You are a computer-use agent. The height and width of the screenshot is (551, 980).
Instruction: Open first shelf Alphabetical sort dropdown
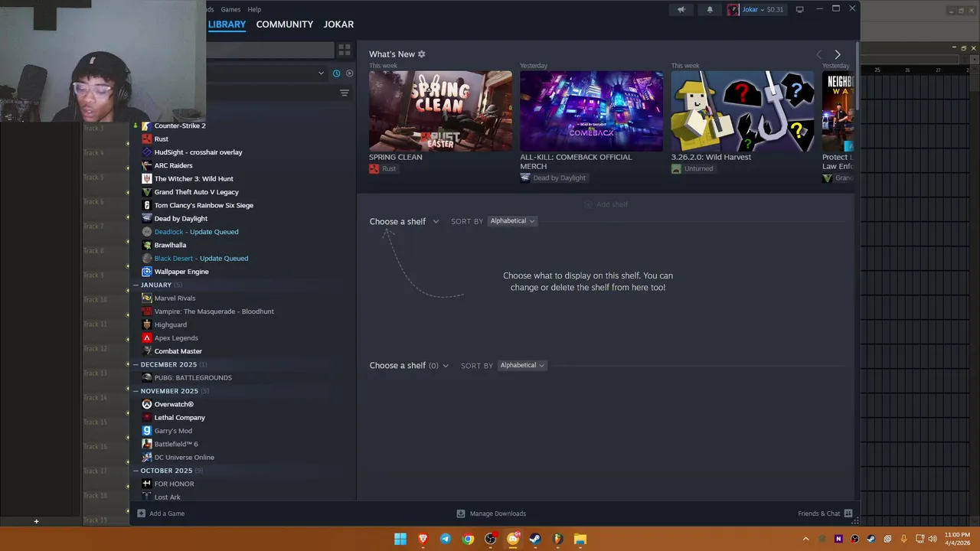(512, 221)
